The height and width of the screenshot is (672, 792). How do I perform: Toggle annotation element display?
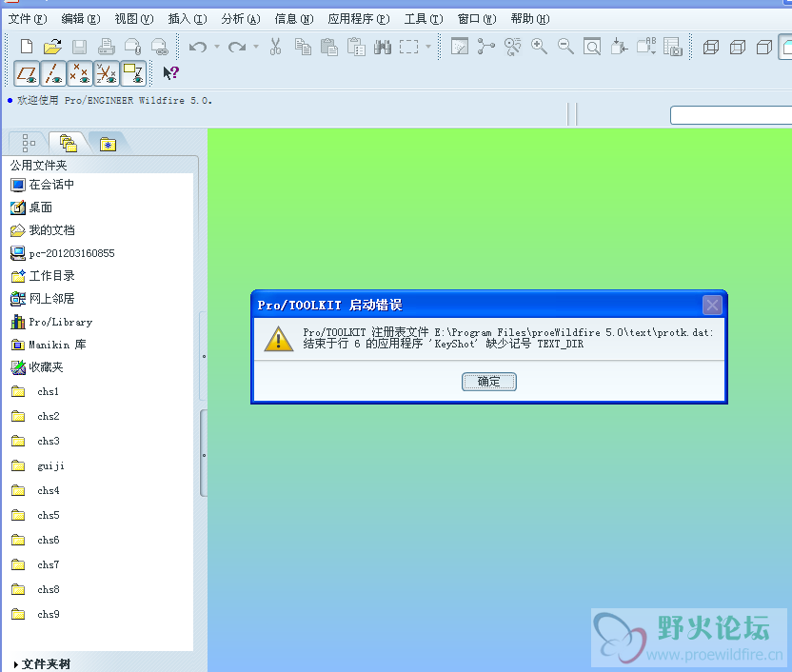[133, 73]
